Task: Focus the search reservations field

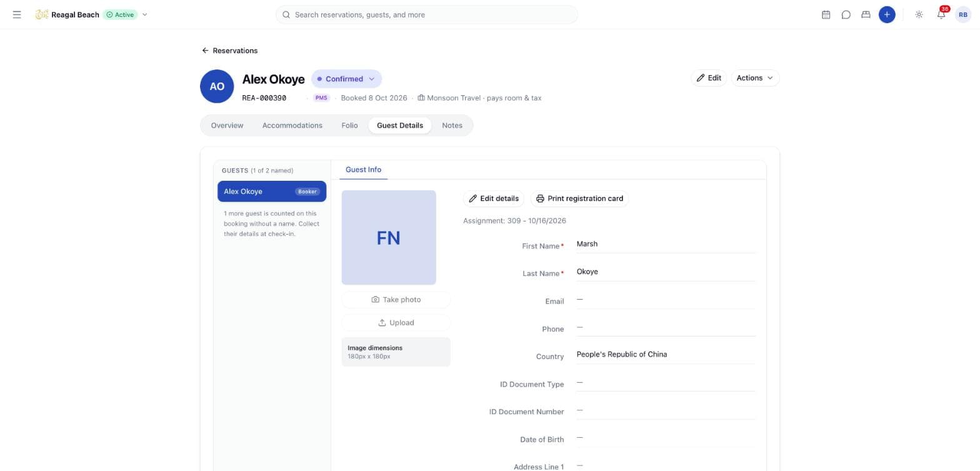Action: [x=426, y=14]
